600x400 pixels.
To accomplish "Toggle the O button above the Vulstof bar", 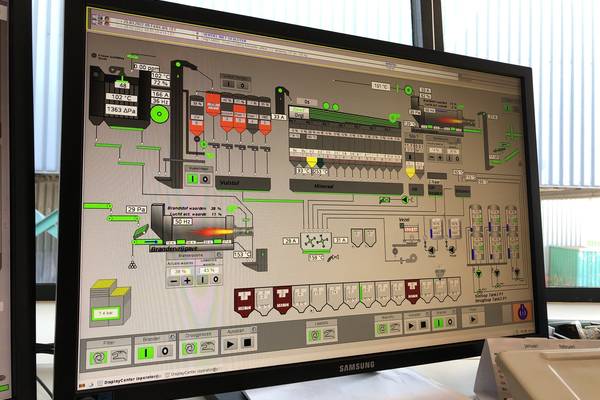I will [205, 178].
